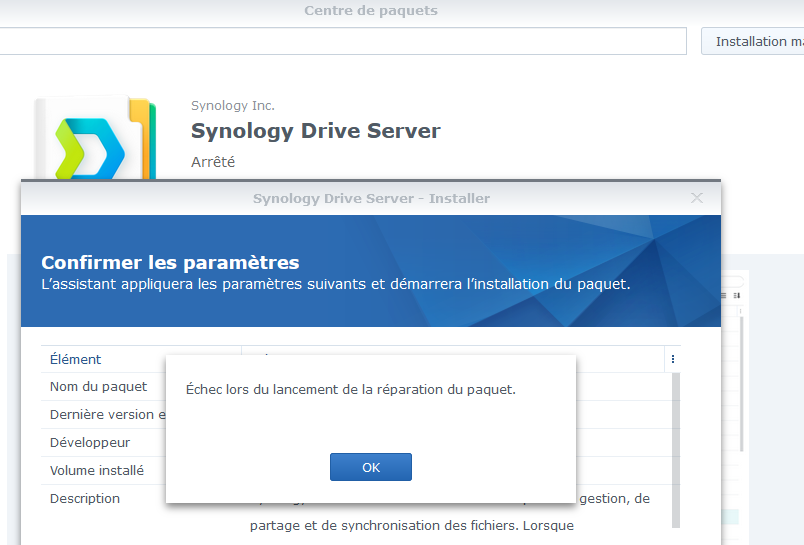Image resolution: width=804 pixels, height=545 pixels.
Task: Click the Synology Drive Server package icon
Action: (x=96, y=138)
